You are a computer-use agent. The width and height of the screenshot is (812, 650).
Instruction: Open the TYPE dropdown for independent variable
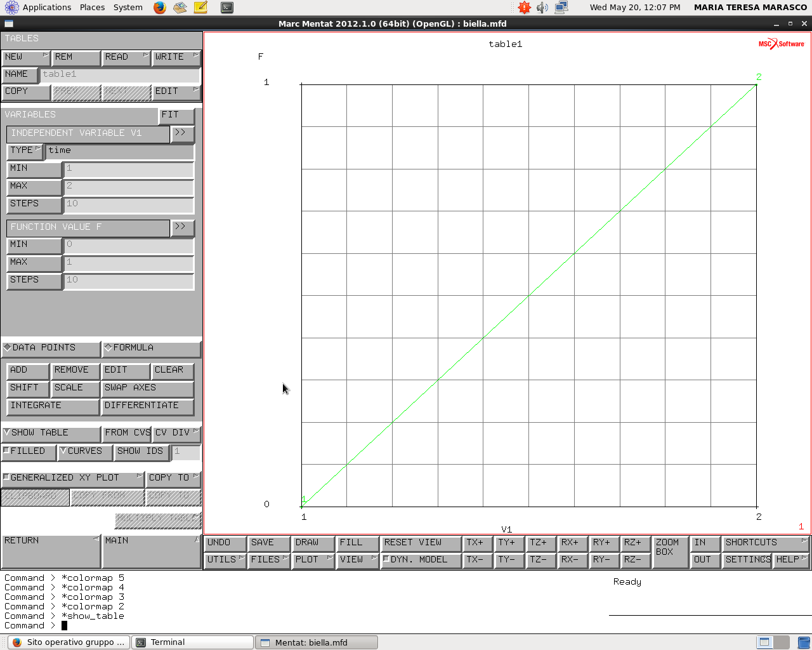click(25, 151)
